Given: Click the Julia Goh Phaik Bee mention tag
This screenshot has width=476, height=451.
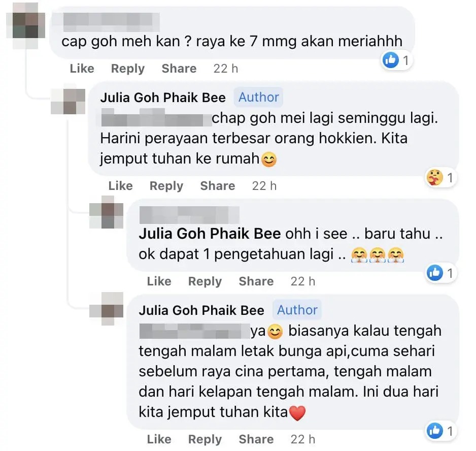Looking at the screenshot, I should pyautogui.click(x=210, y=234).
